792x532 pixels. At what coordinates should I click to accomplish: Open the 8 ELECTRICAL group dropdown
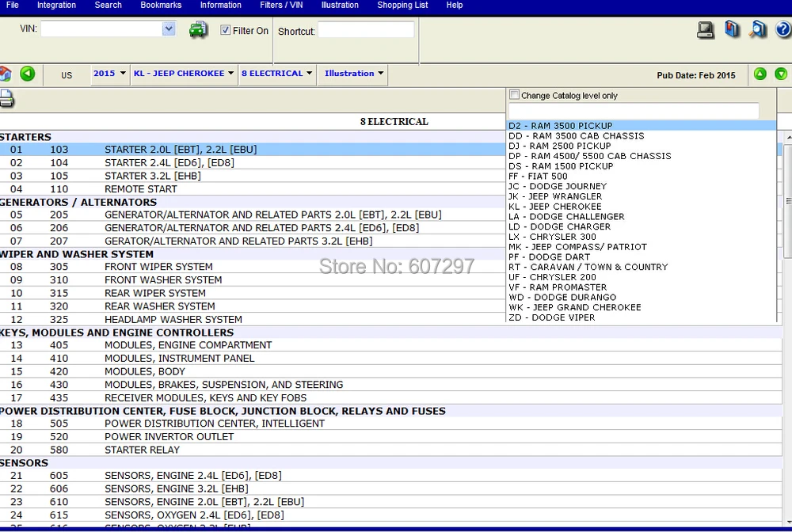[276, 74]
